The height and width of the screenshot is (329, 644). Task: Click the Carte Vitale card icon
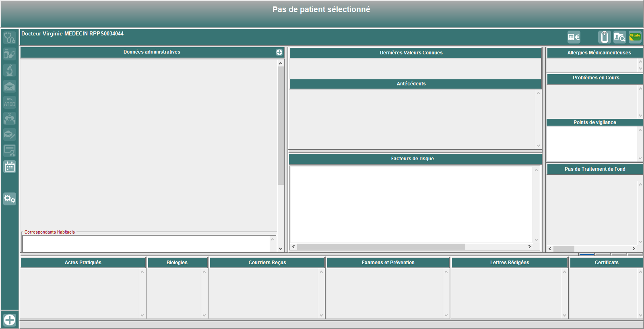click(x=635, y=37)
